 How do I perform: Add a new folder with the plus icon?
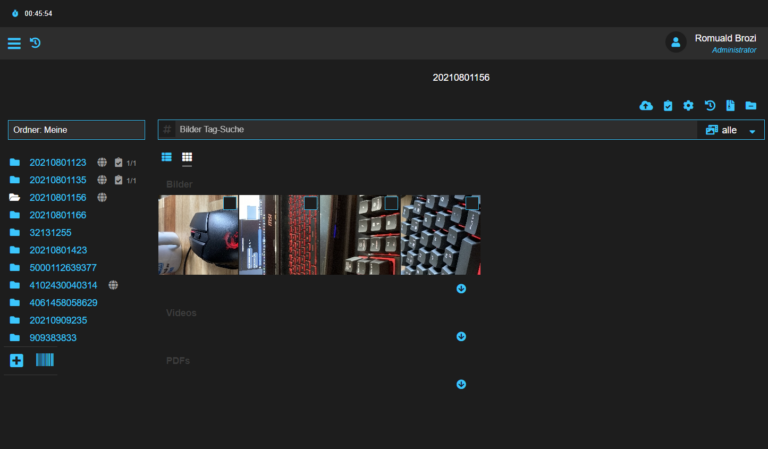pyautogui.click(x=16, y=360)
